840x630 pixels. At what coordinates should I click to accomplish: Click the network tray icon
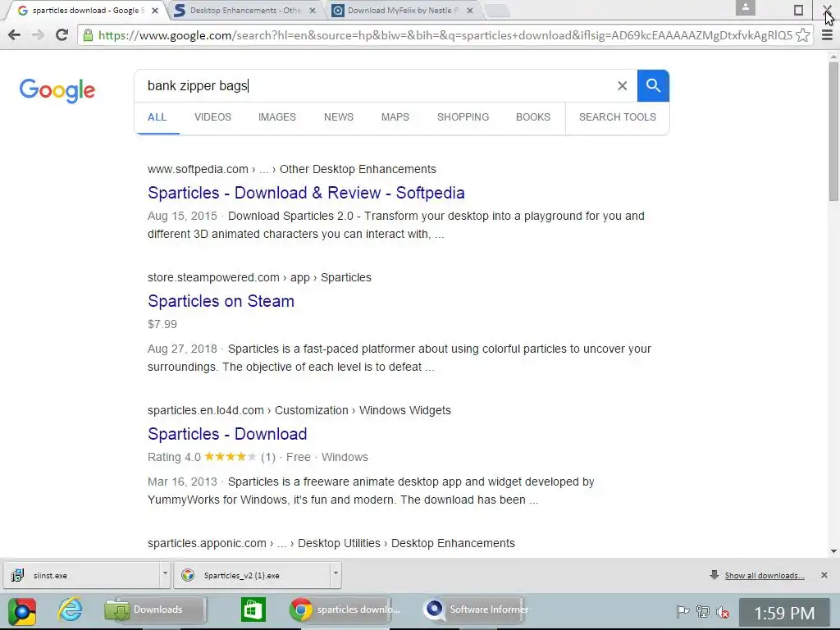click(703, 611)
